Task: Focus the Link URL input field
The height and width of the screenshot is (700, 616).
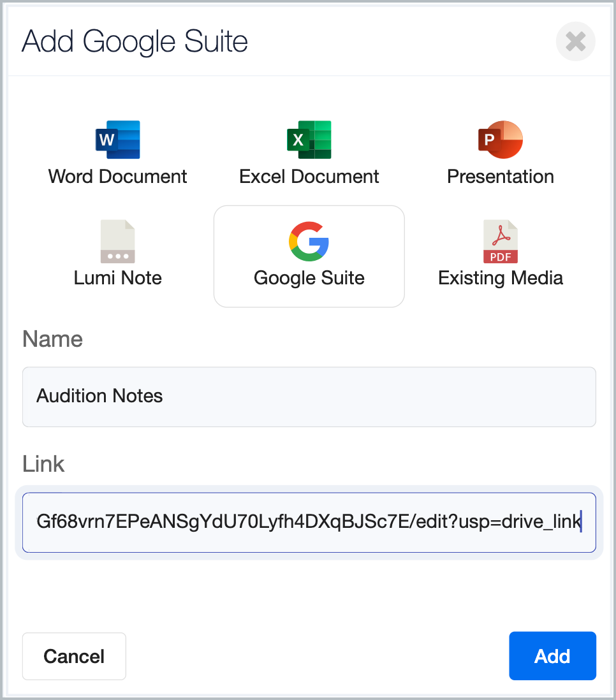Action: coord(309,522)
